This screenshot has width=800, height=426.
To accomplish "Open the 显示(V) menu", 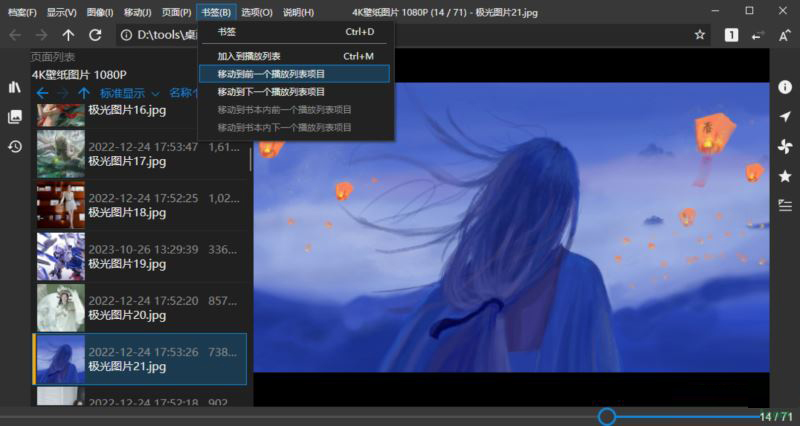I will click(x=61, y=12).
